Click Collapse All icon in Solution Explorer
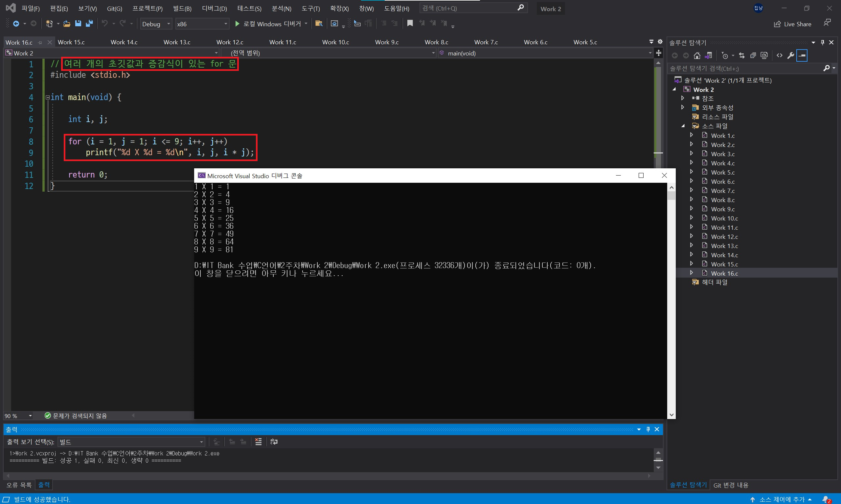Screen dimensions: 841x504 (753, 55)
